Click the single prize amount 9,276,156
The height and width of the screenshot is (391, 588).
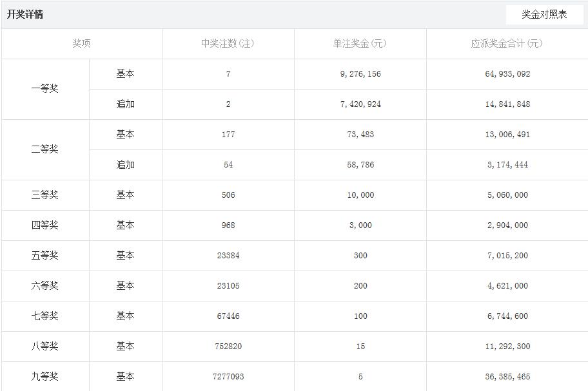tap(360, 74)
